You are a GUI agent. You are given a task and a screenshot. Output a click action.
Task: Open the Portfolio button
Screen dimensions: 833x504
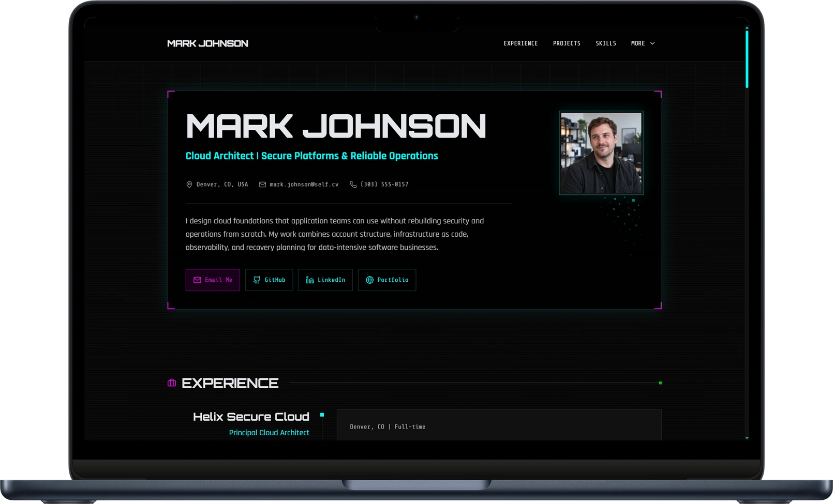[387, 280]
